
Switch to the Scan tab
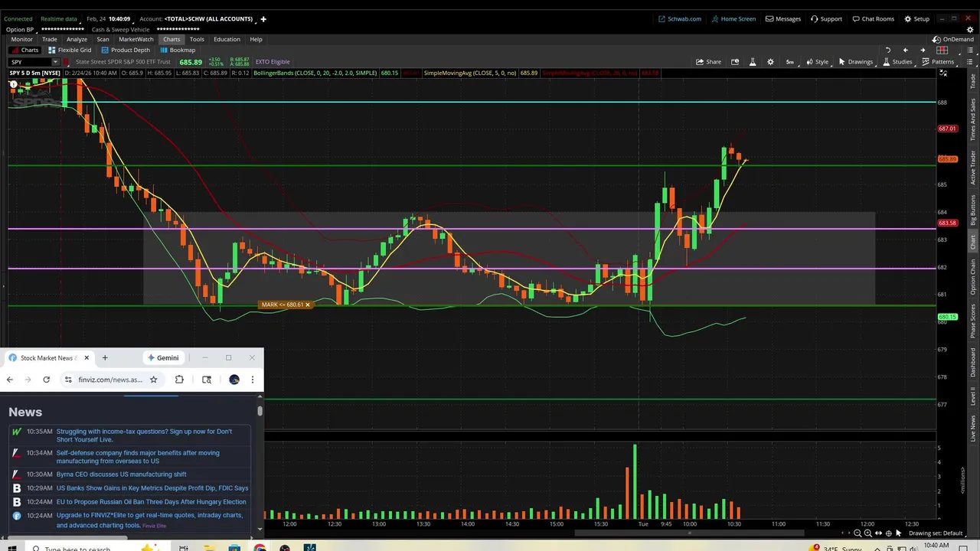click(x=103, y=39)
